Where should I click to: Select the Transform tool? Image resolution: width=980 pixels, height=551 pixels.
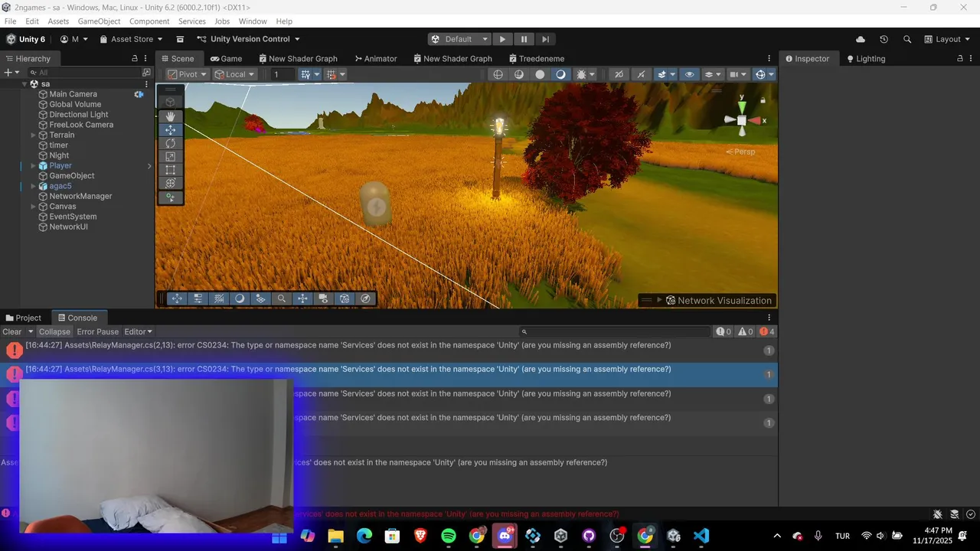(170, 183)
